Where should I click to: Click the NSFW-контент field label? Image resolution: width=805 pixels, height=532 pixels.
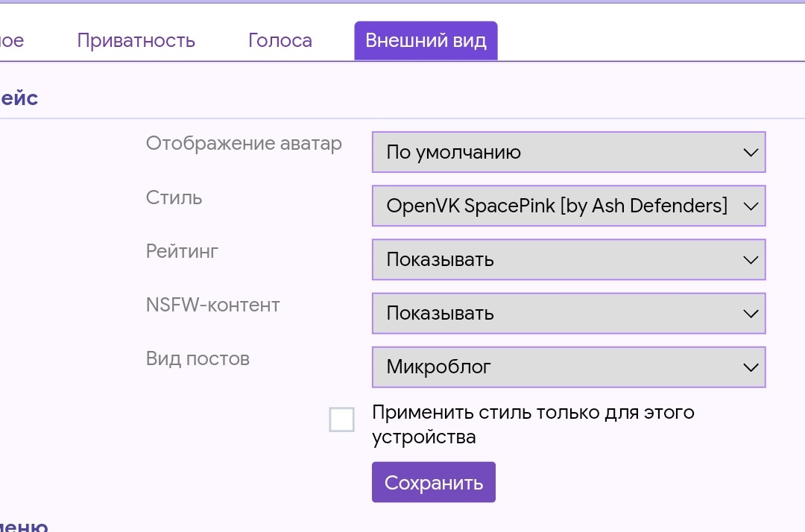[212, 305]
